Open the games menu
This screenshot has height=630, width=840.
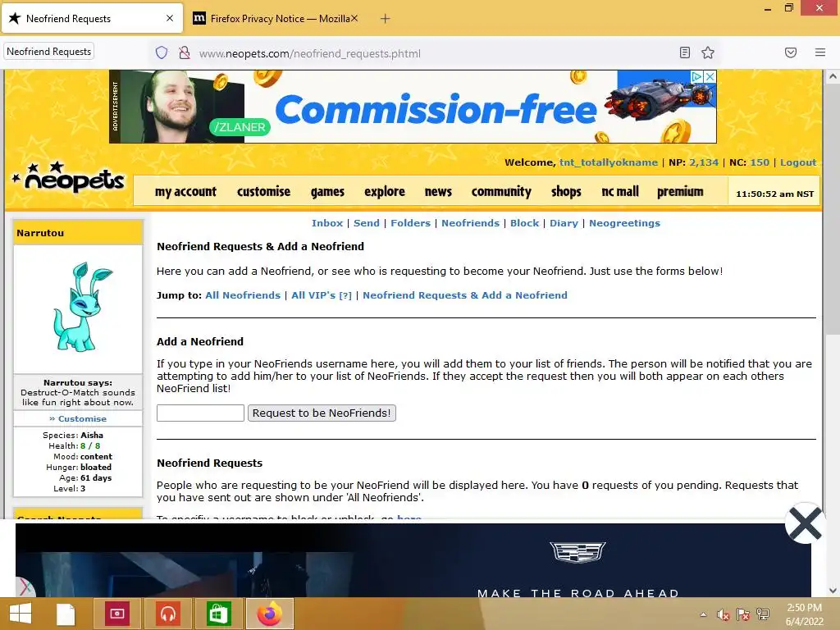[x=327, y=191]
